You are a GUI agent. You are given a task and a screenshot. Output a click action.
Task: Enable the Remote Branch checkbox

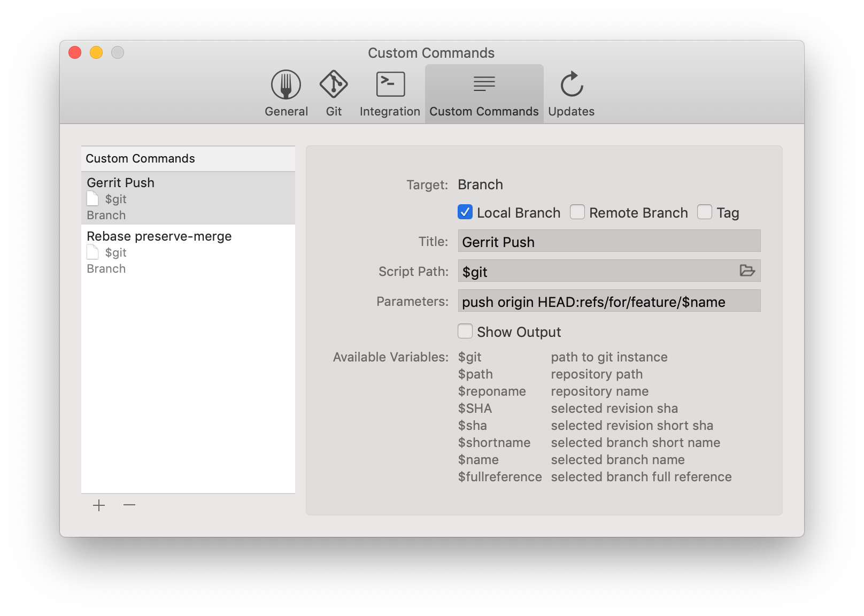coord(577,212)
